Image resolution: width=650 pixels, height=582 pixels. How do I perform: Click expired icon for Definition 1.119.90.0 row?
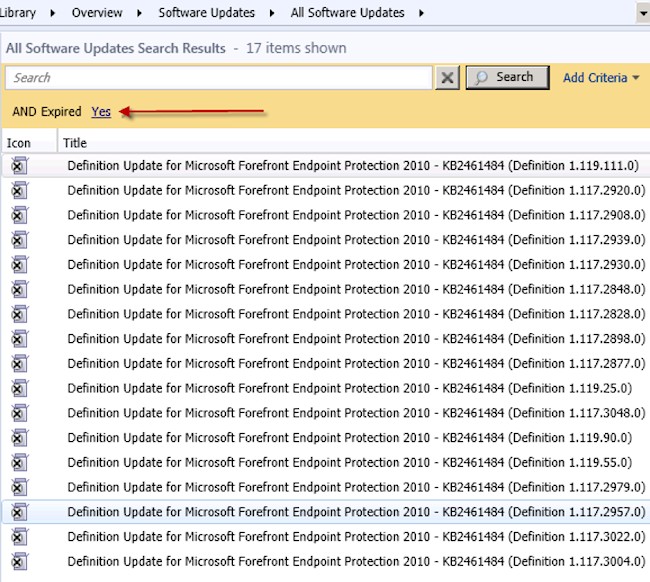[20, 438]
